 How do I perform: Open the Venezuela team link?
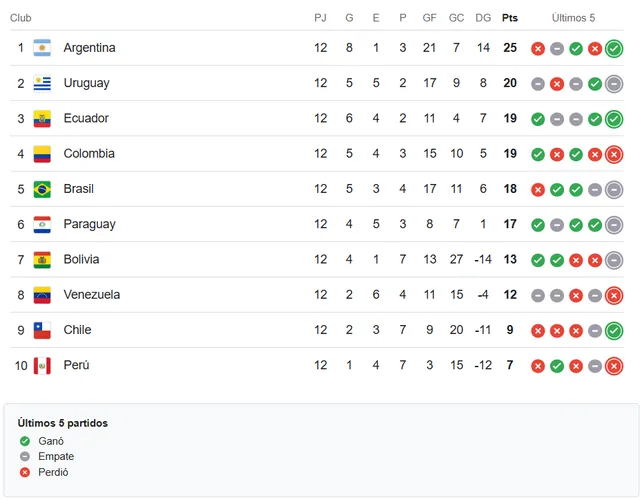point(92,295)
